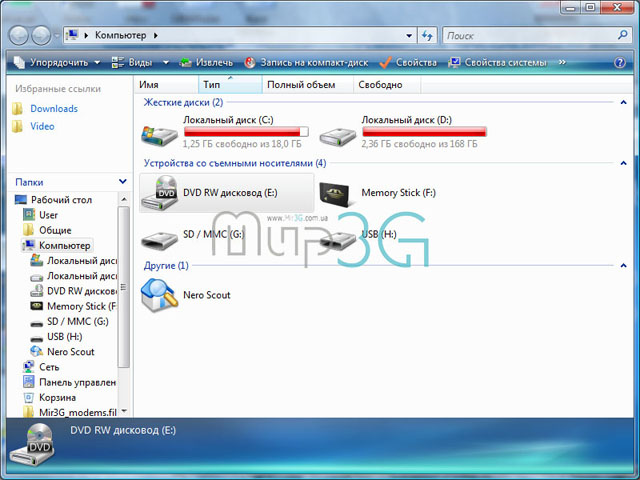Collapse the Папки panel
The image size is (640, 480).
click(x=122, y=182)
